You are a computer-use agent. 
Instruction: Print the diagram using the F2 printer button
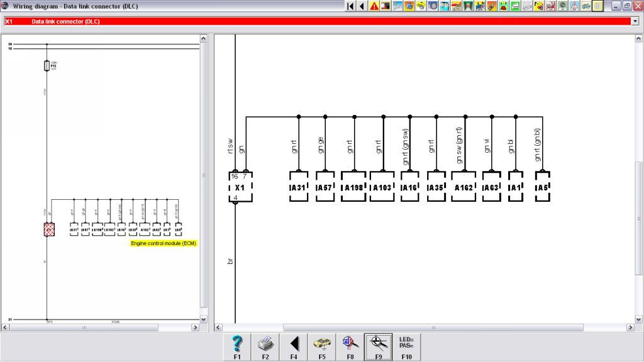pyautogui.click(x=265, y=347)
